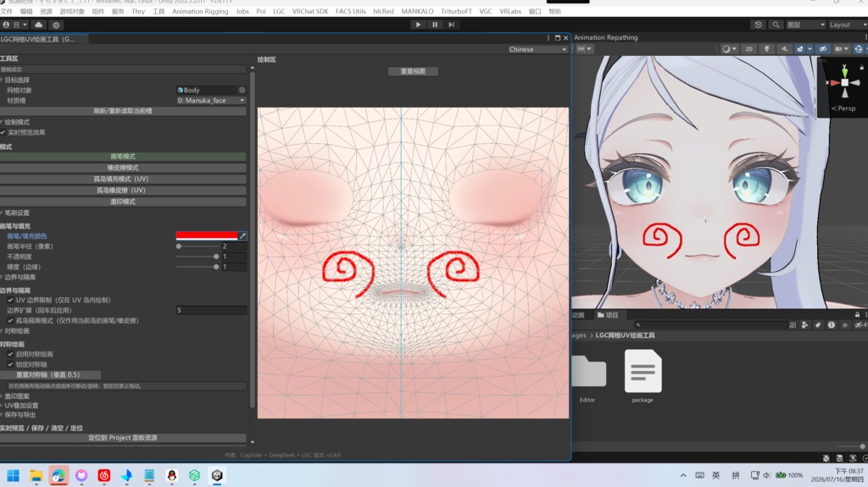Open the Animation Rigging menu
The height and width of the screenshot is (487, 868).
(x=200, y=11)
